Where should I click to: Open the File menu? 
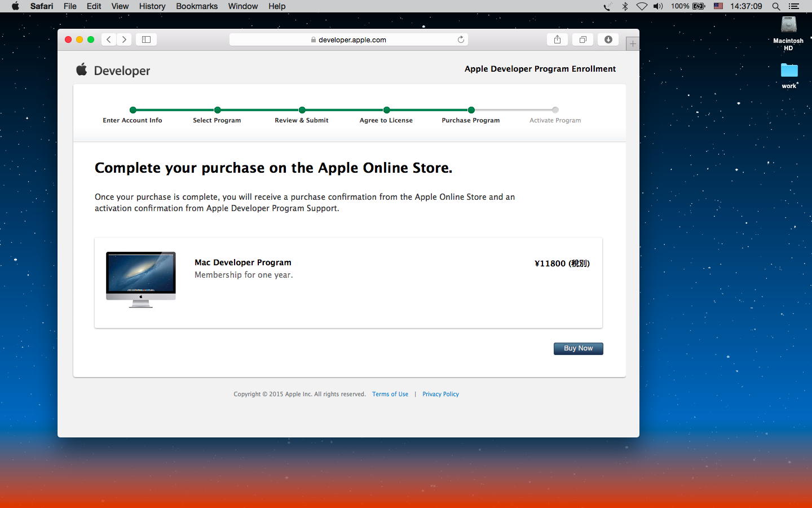70,6
